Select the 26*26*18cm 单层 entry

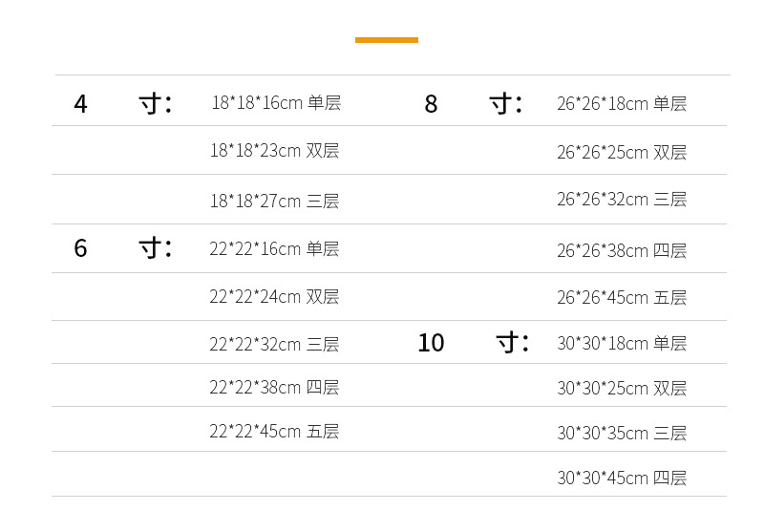pos(622,104)
